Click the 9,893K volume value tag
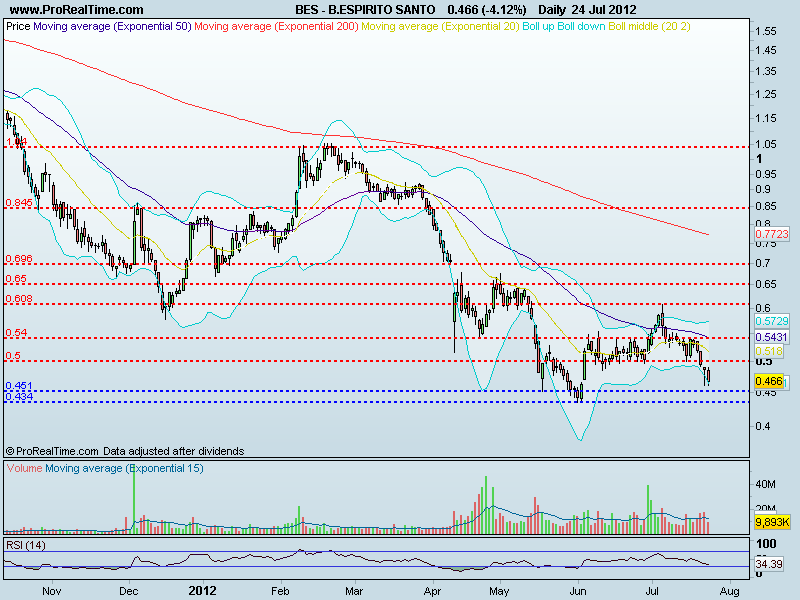This screenshot has height=600, width=800. (x=772, y=522)
